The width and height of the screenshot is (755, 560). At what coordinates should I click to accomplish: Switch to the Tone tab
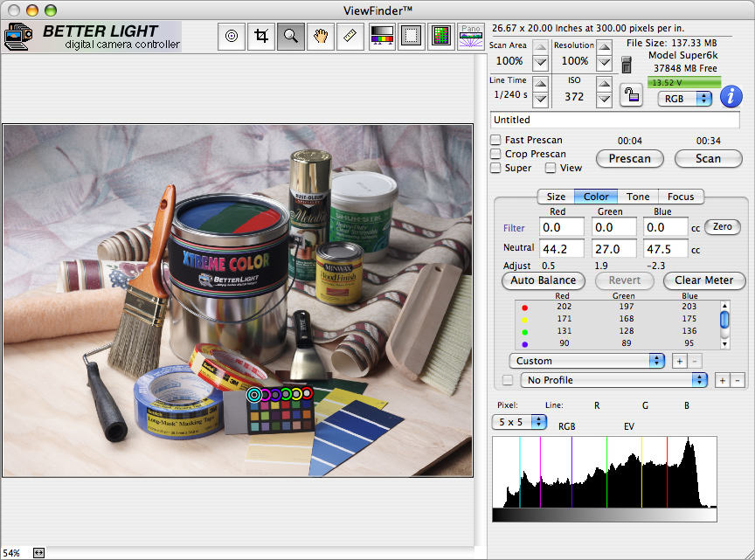click(637, 197)
